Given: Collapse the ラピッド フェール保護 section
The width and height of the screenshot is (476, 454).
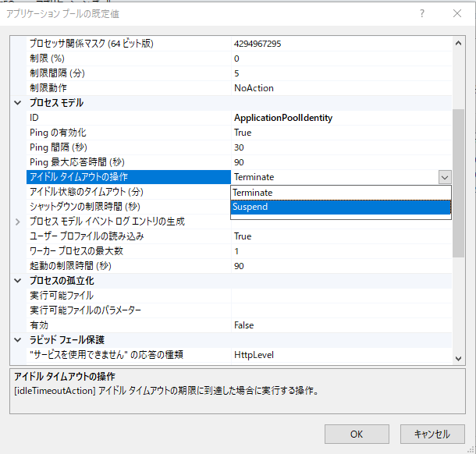Looking at the screenshot, I should click(x=18, y=340).
